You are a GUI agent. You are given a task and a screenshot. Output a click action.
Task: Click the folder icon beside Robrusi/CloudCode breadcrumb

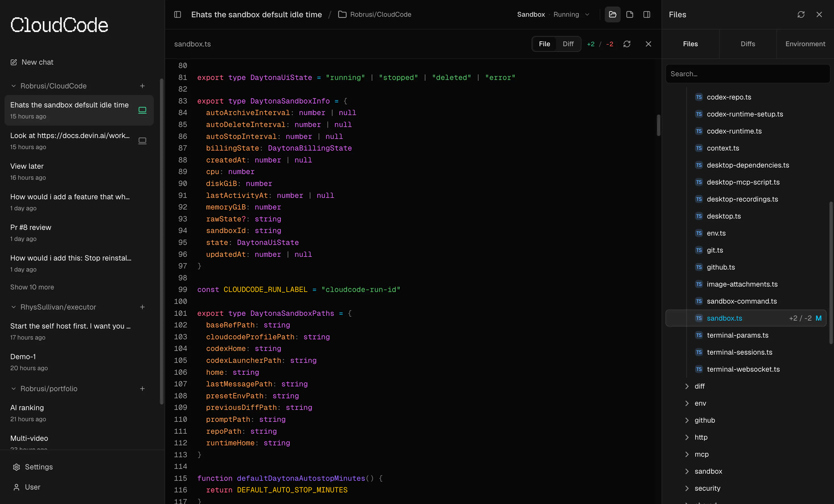pos(342,14)
